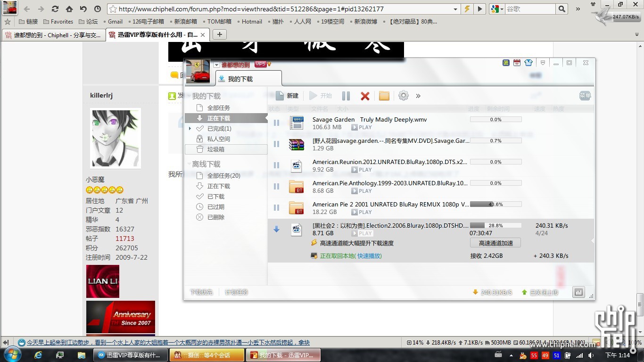Open the calendar icon in Thunder title bar

coord(517,63)
